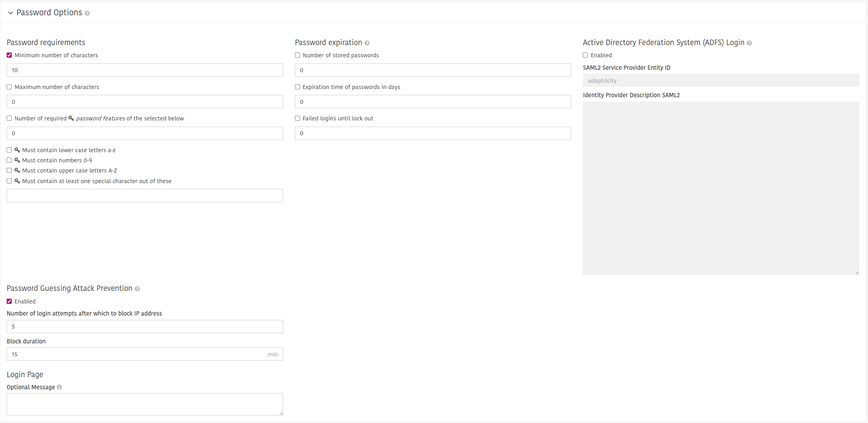
Task: Click Number of stored passwords input field
Action: click(433, 70)
